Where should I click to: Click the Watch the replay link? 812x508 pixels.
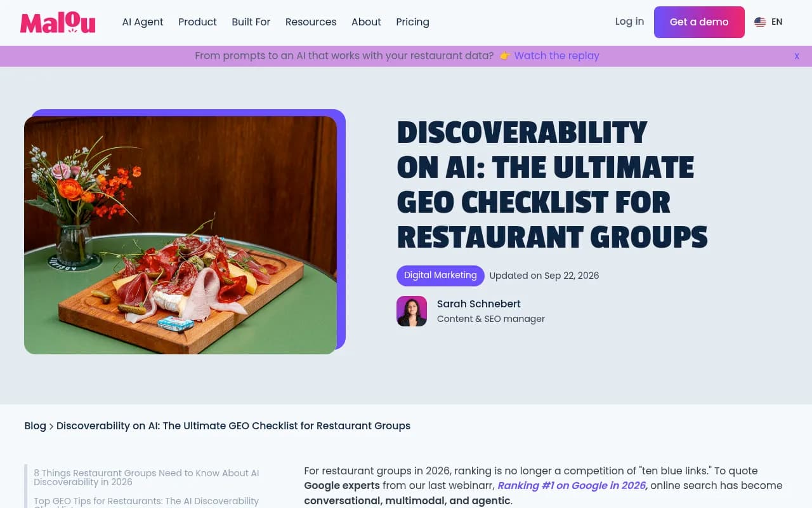(x=556, y=56)
